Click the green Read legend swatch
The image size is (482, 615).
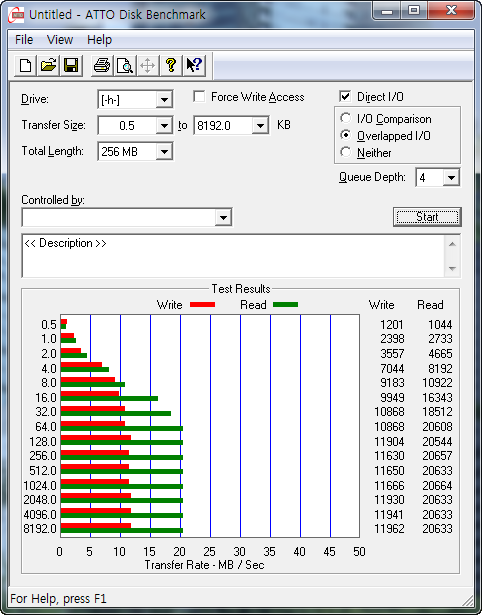[285, 304]
